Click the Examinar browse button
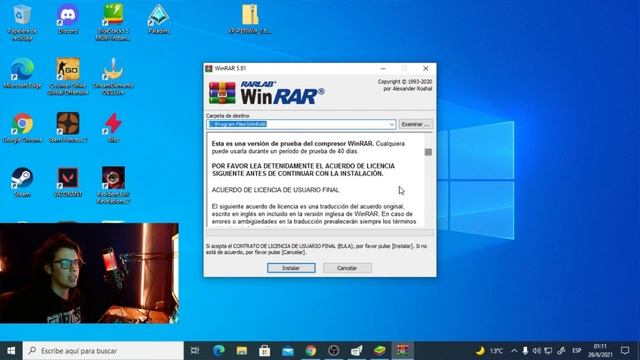This screenshot has height=360, width=640. [x=416, y=124]
